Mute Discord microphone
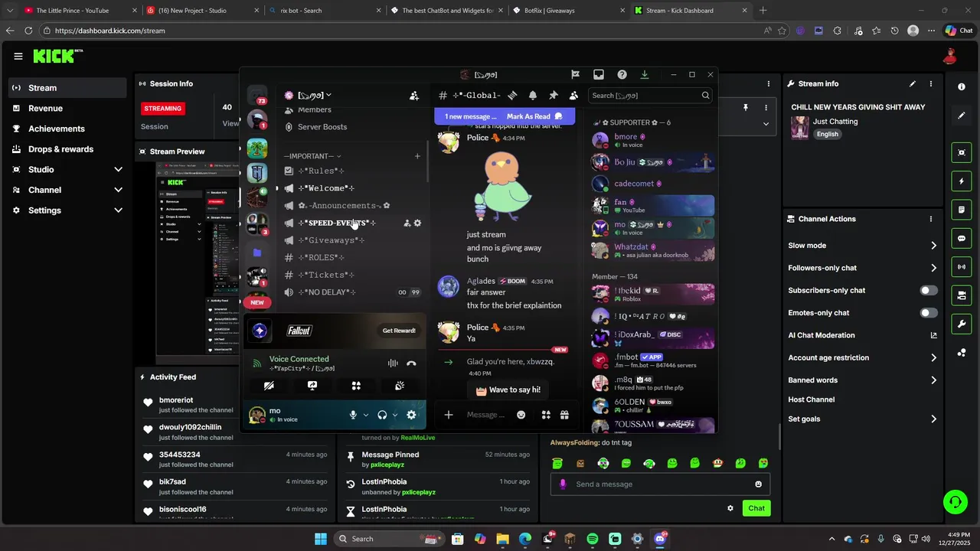This screenshot has width=980, height=551. coord(353,415)
